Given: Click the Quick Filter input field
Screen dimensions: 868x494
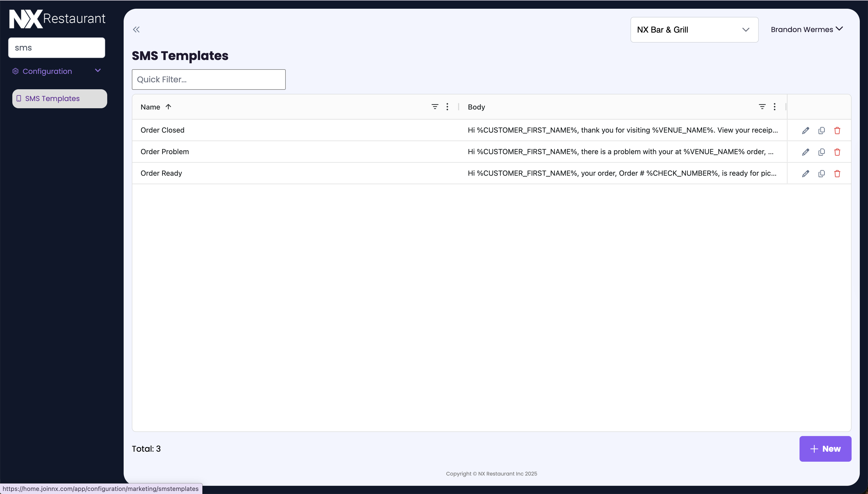Looking at the screenshot, I should click(209, 80).
